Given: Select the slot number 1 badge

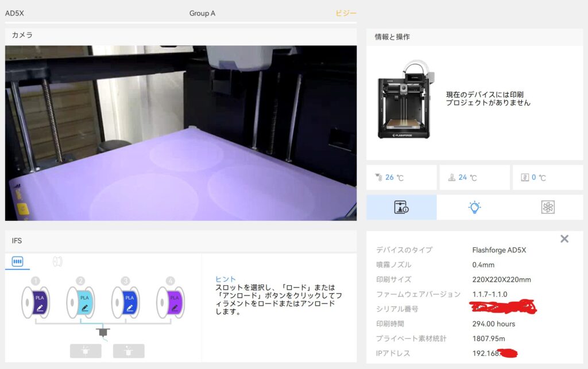Looking at the screenshot, I should click(x=36, y=281).
